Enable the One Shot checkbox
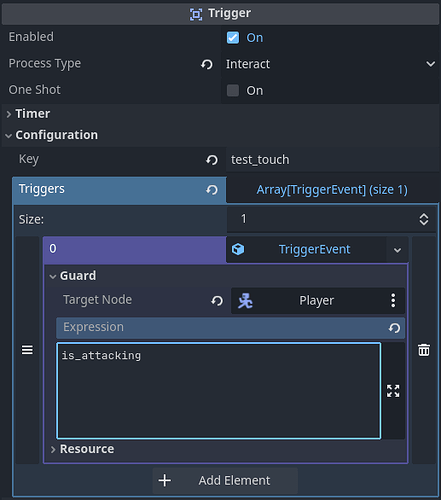Screen dimensions: 441x500 [x=233, y=90]
